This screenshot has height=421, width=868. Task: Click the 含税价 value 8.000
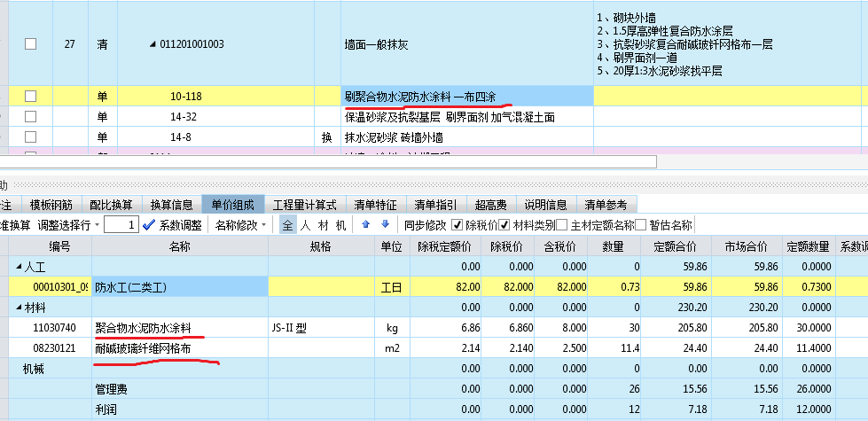click(560, 328)
